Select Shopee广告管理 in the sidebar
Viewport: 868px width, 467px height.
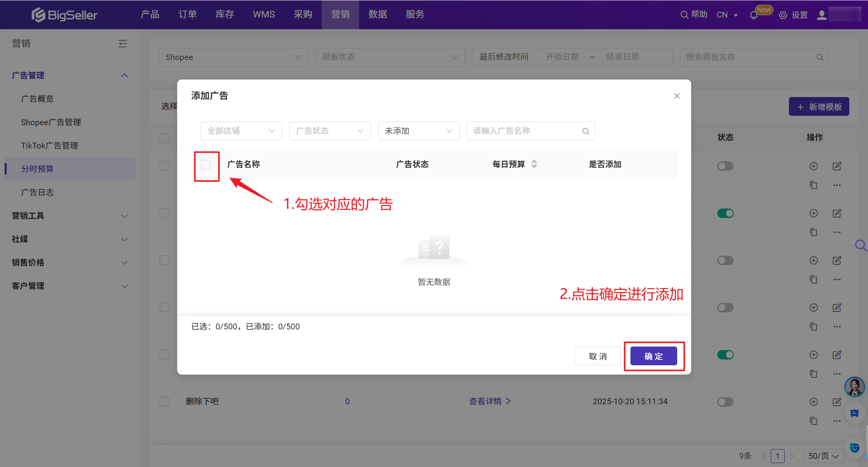point(51,122)
